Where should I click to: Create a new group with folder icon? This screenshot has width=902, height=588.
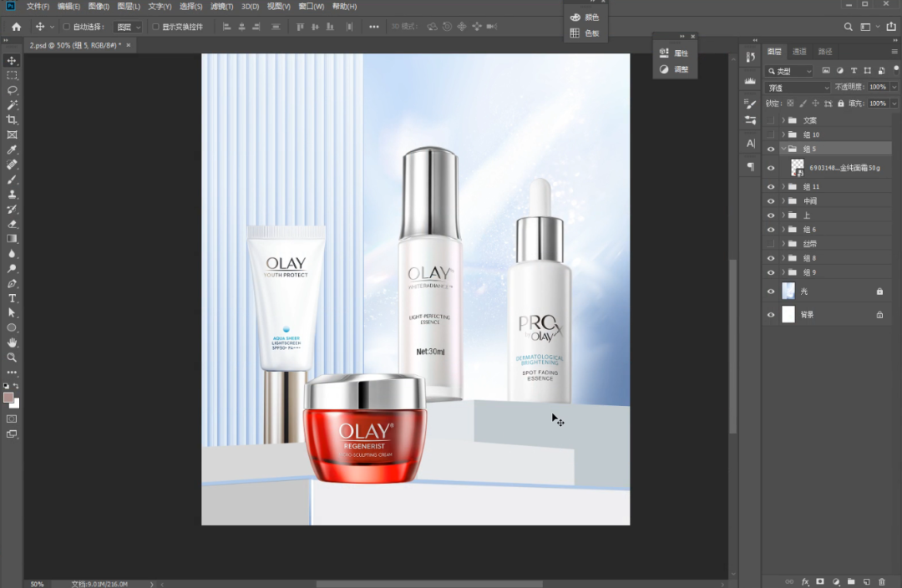pyautogui.click(x=851, y=581)
